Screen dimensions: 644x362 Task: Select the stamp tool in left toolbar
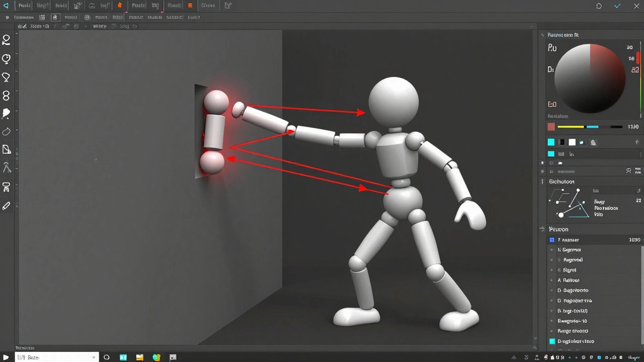point(7,187)
